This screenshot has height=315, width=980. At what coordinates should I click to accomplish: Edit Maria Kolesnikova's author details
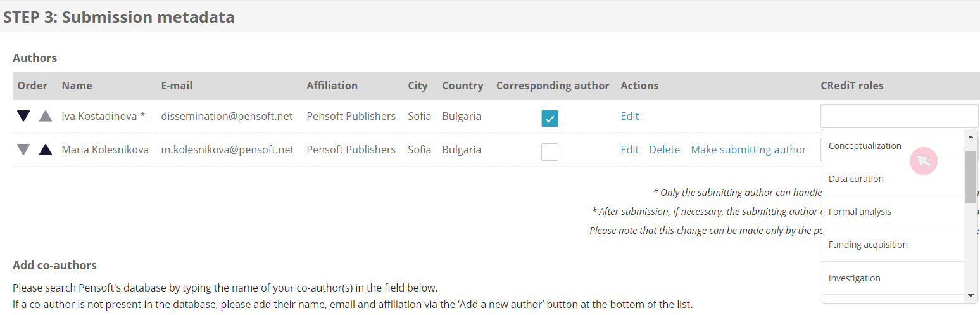point(629,150)
